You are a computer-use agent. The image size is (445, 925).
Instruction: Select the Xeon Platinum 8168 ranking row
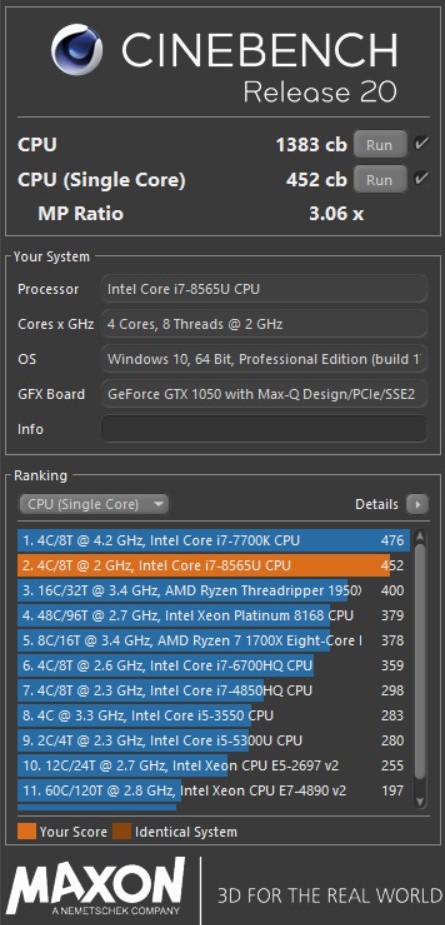pyautogui.click(x=214, y=615)
